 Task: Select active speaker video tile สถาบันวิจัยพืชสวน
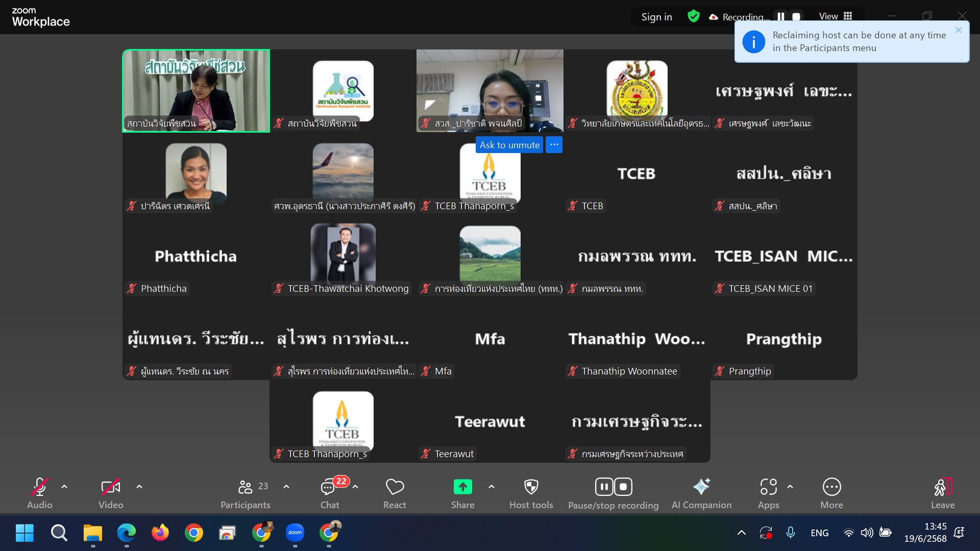click(x=196, y=91)
